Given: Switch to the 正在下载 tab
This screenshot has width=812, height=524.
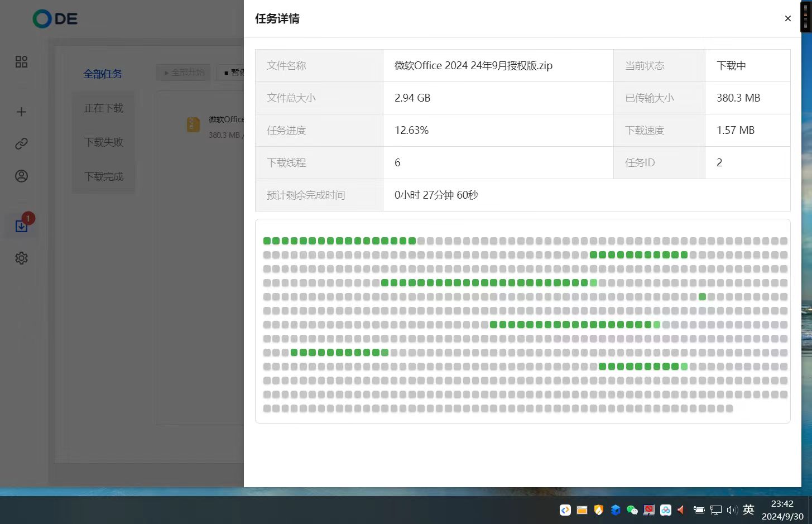Looking at the screenshot, I should 103,108.
